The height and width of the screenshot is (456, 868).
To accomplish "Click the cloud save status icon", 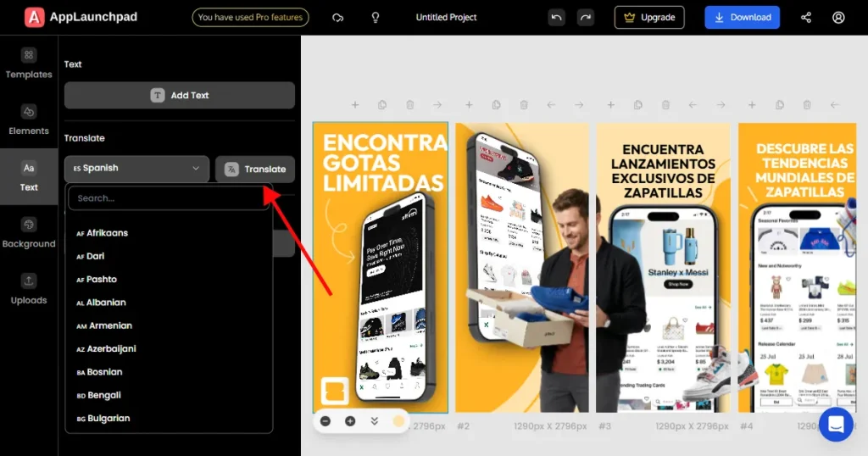I will pos(337,18).
